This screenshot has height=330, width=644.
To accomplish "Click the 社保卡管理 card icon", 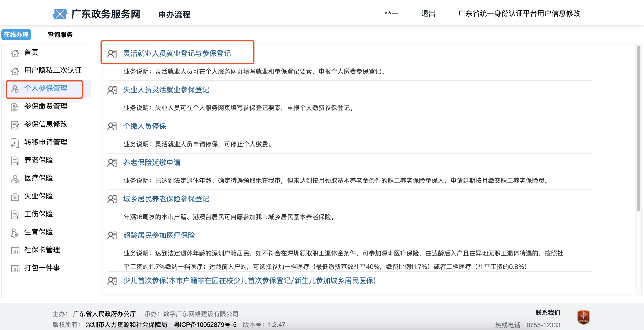I will (x=15, y=250).
